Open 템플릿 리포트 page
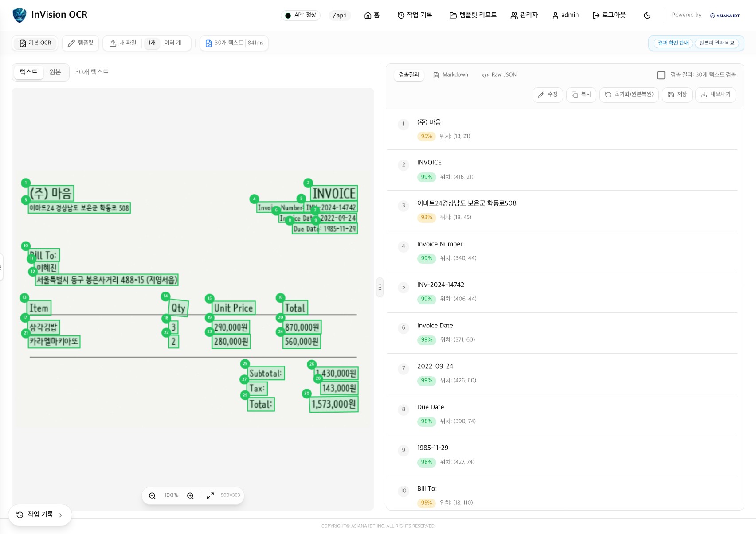756x534 pixels. [x=473, y=15]
